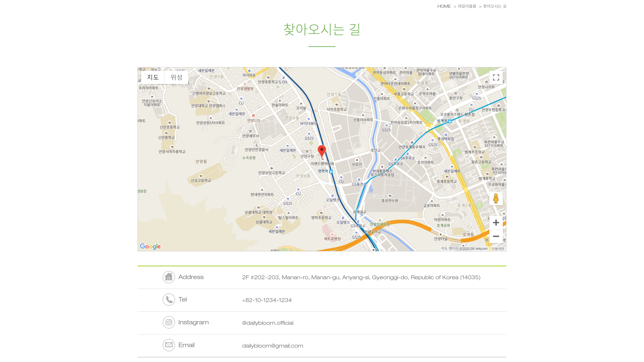Click the Address house icon
Screen dimensions: 644x362
[x=169, y=277]
